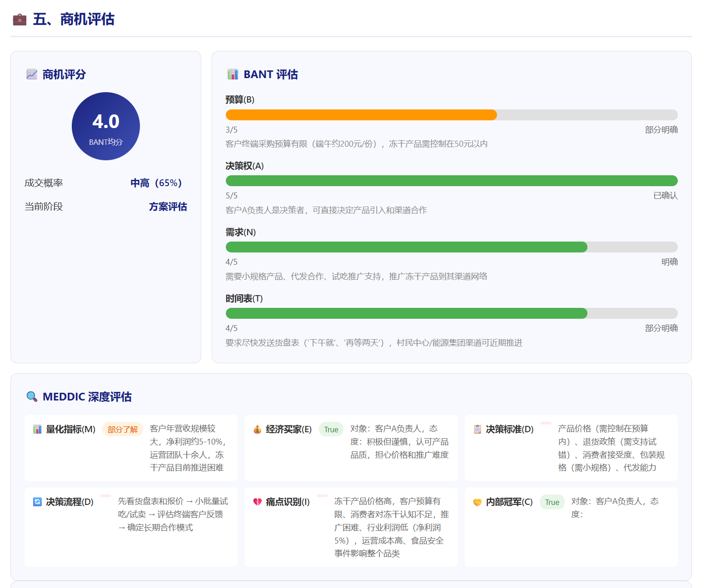The height and width of the screenshot is (588, 701).
Task: Click the bar chart icon beside BANT 评估
Action: coord(233,74)
